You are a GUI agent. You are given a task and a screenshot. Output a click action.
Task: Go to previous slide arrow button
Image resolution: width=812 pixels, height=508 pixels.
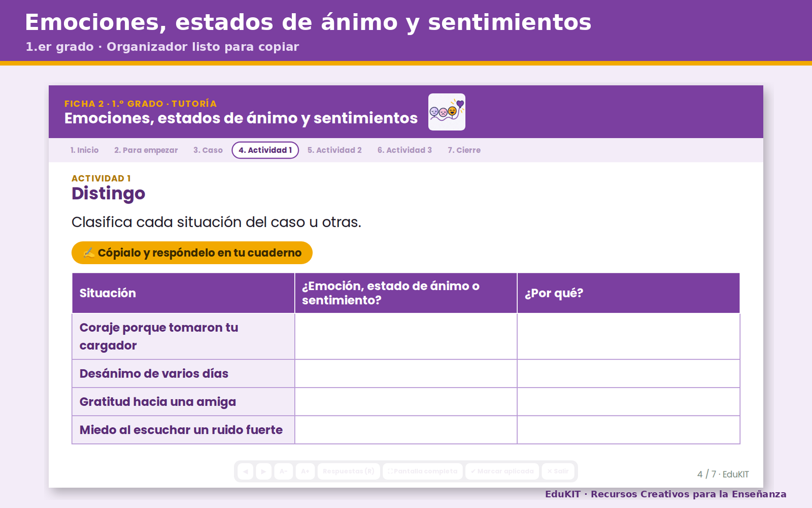(246, 471)
